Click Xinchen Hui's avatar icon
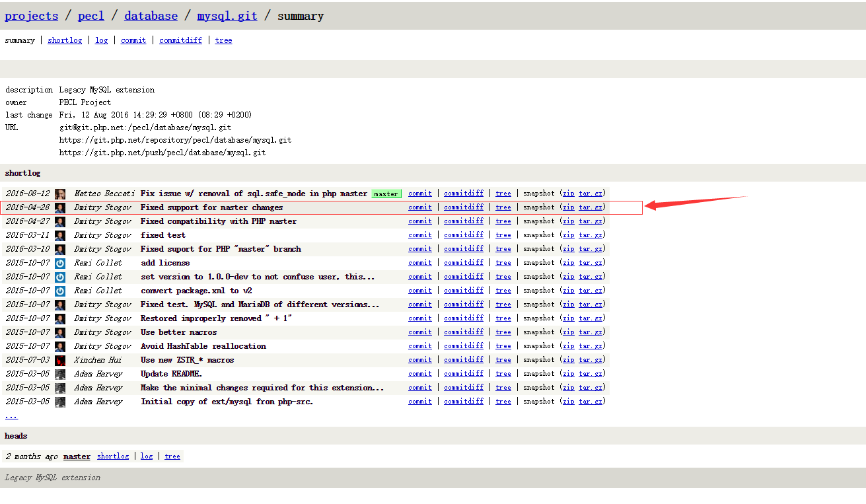 (x=60, y=360)
